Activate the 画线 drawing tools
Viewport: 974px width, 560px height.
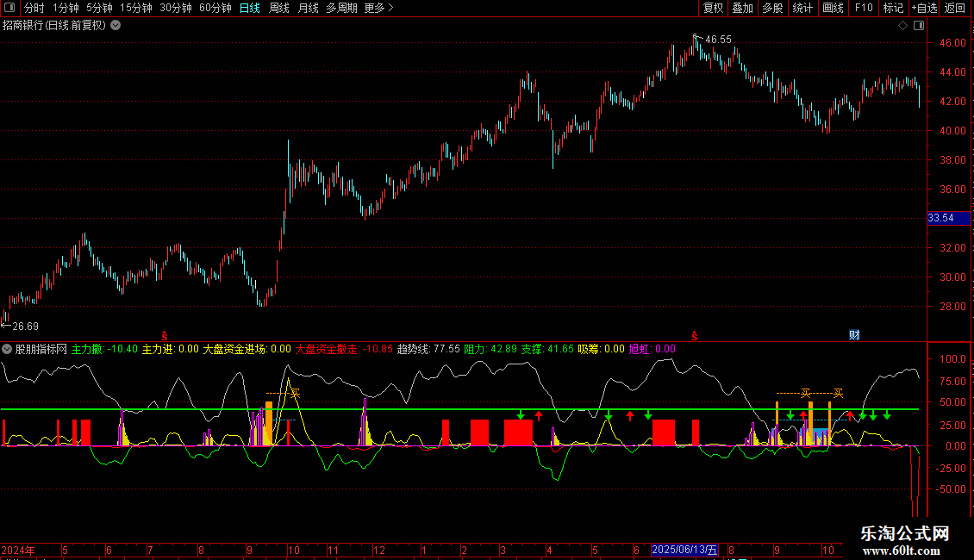[x=833, y=8]
